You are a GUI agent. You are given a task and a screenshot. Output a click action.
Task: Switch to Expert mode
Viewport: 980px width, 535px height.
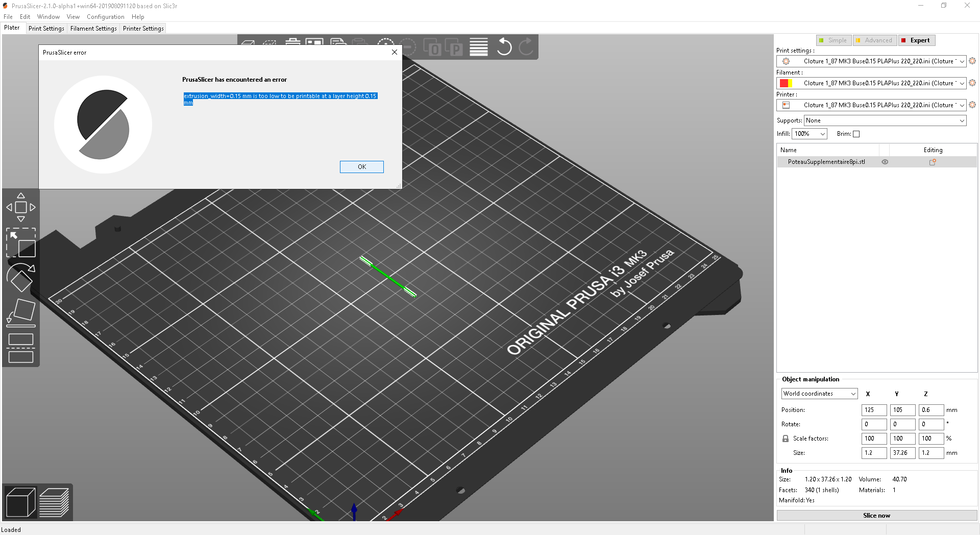[917, 40]
